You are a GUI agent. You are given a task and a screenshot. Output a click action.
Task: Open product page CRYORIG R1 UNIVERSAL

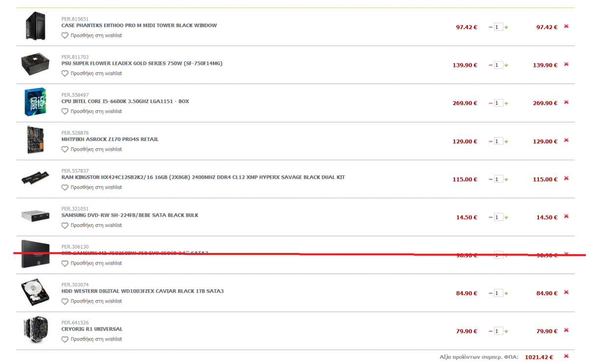pos(92,329)
